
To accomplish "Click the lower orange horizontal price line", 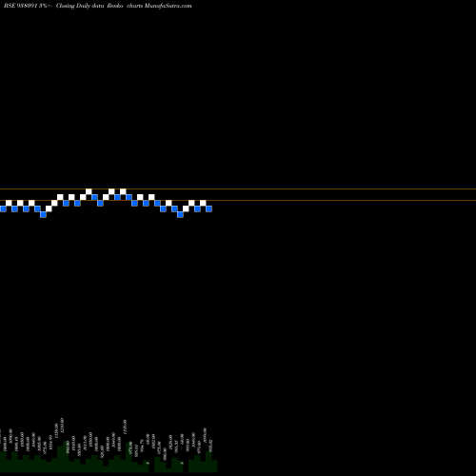I will [x=238, y=201].
